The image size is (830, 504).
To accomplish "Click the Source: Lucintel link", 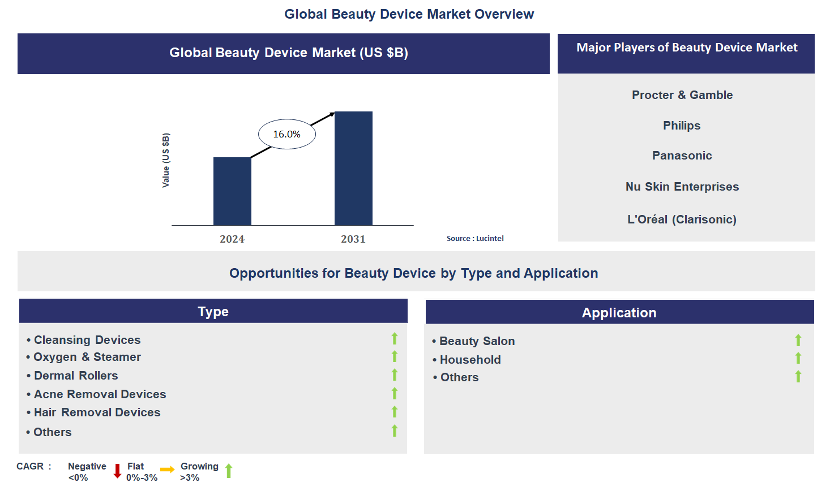I will click(475, 238).
